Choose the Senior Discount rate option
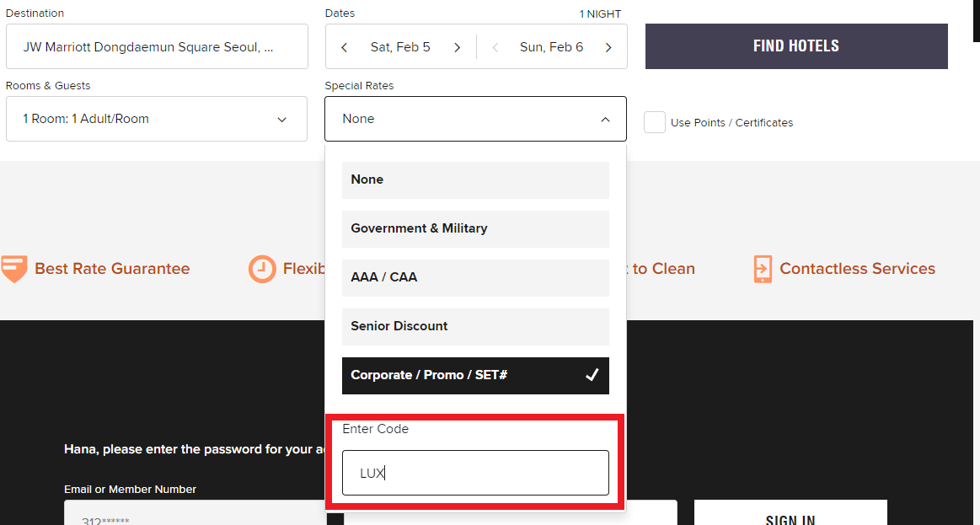The height and width of the screenshot is (525, 980). pyautogui.click(x=475, y=326)
